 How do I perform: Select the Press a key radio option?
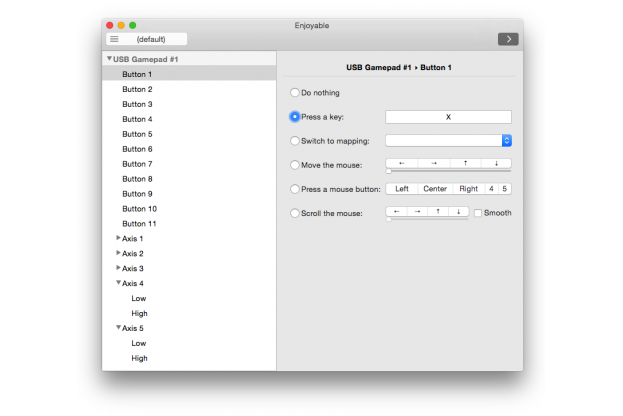pos(294,117)
